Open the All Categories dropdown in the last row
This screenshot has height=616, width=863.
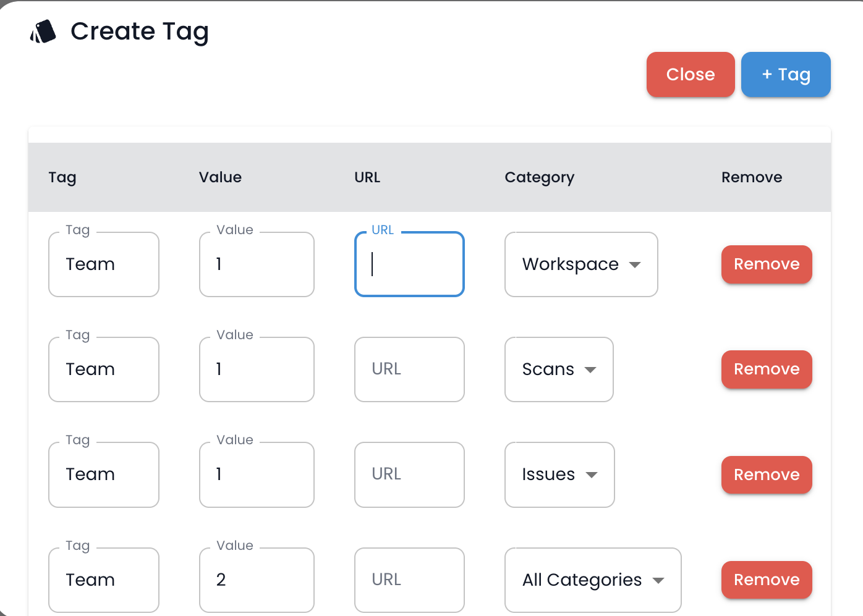592,580
